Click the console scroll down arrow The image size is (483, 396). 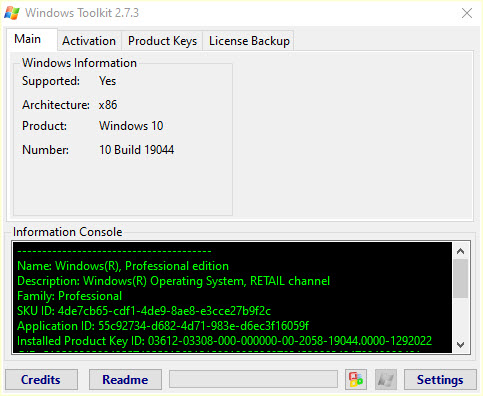click(x=461, y=345)
